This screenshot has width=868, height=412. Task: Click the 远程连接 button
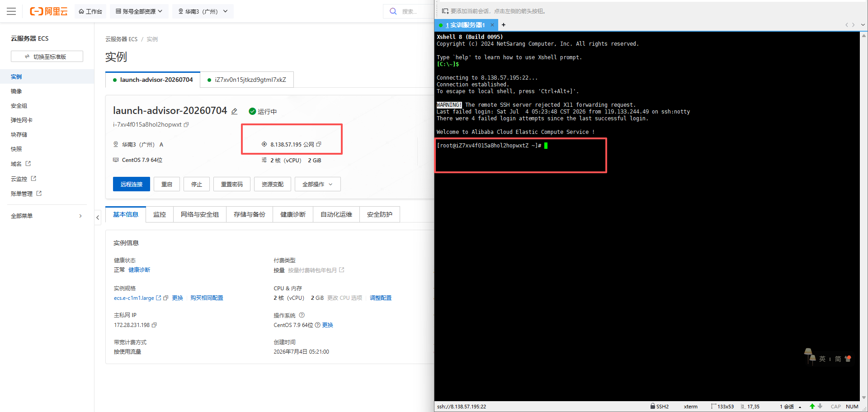[x=132, y=184]
